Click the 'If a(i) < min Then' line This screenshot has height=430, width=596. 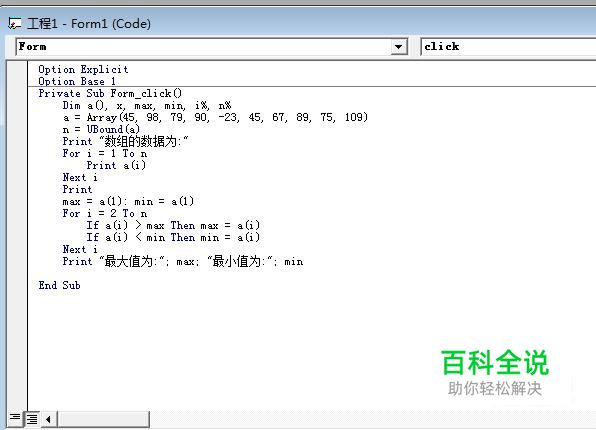coord(173,237)
